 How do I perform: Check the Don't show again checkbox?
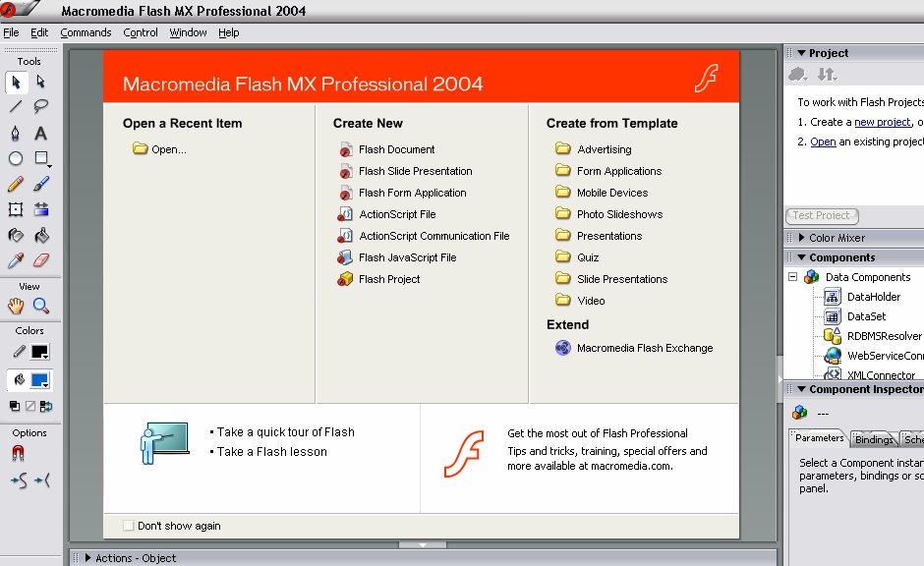click(128, 526)
